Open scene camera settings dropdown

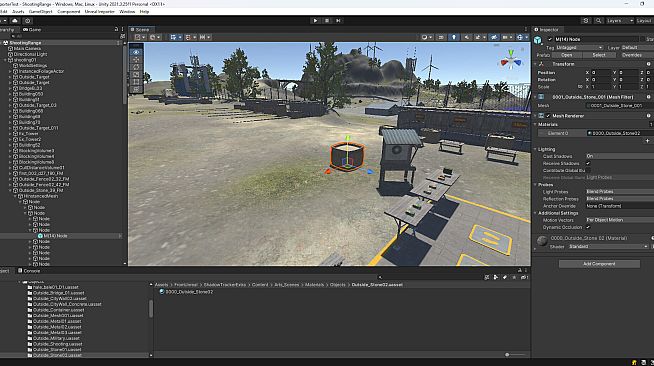tap(507, 37)
